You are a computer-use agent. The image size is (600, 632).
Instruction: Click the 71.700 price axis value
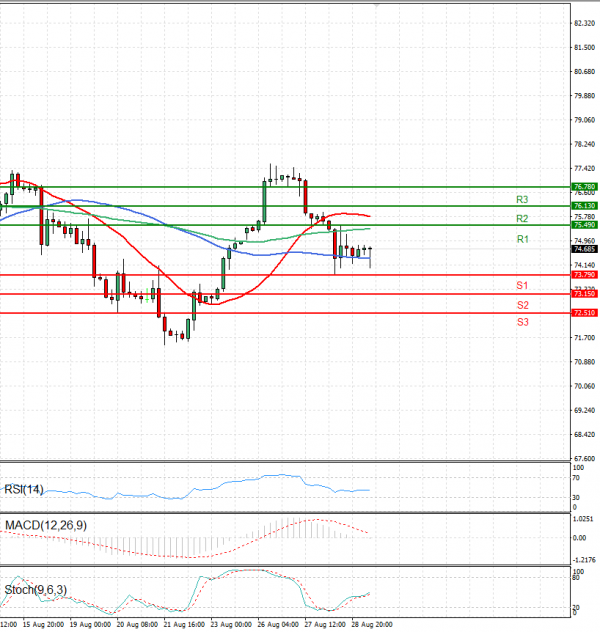584,338
